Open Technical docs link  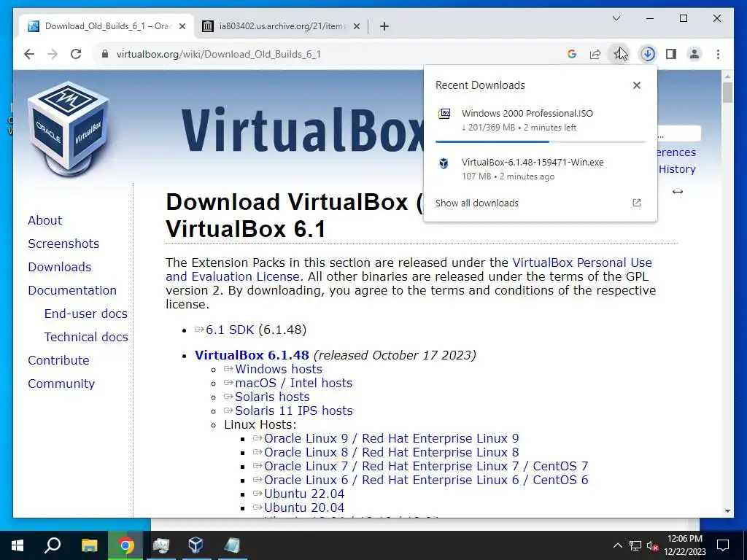coord(86,337)
